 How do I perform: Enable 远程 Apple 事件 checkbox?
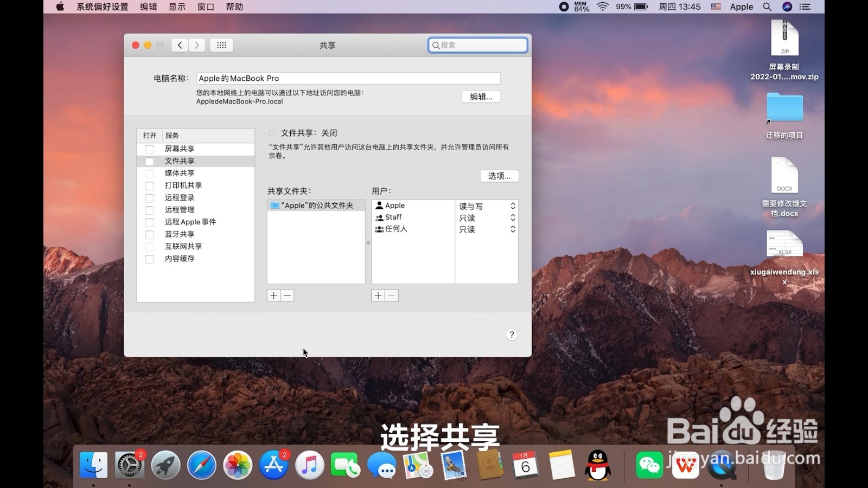149,222
